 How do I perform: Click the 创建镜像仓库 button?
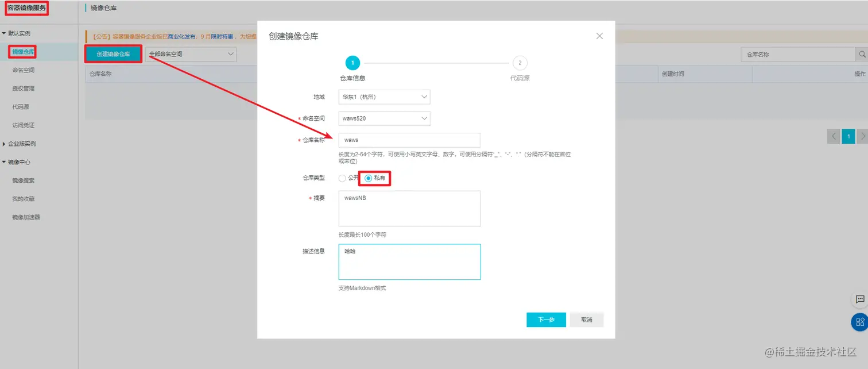[113, 54]
